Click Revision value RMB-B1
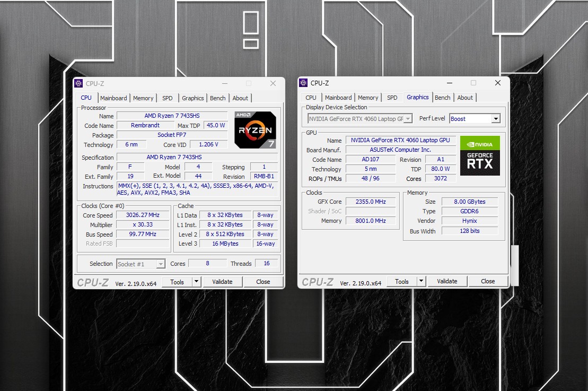 point(264,176)
